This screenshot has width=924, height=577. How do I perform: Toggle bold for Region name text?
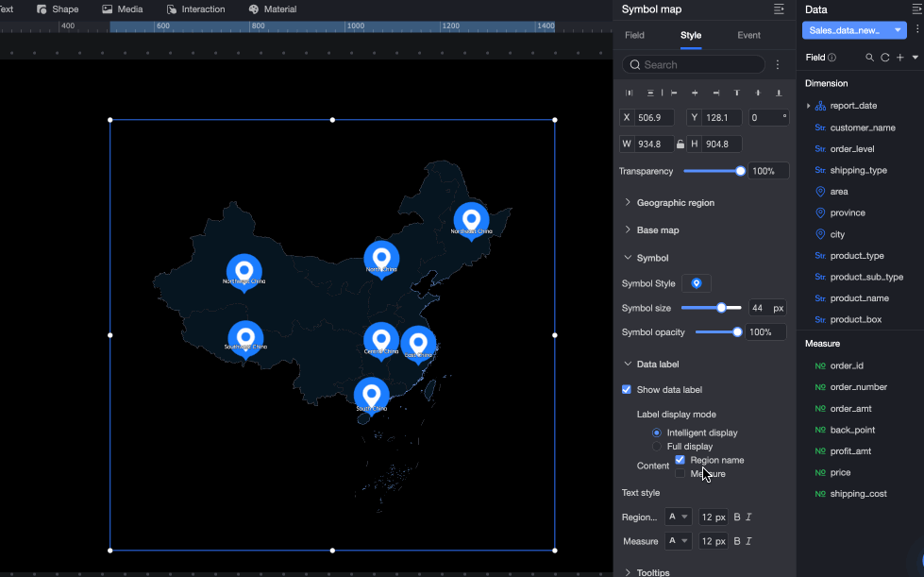[736, 517]
